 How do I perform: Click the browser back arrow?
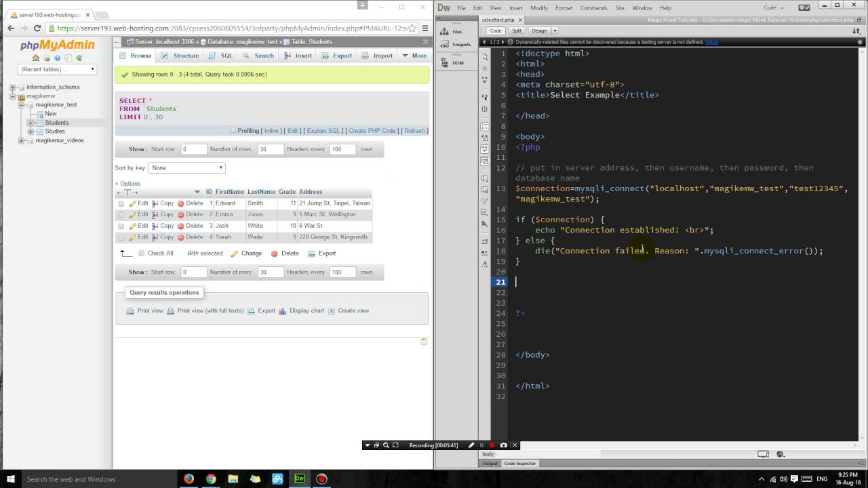coord(11,28)
